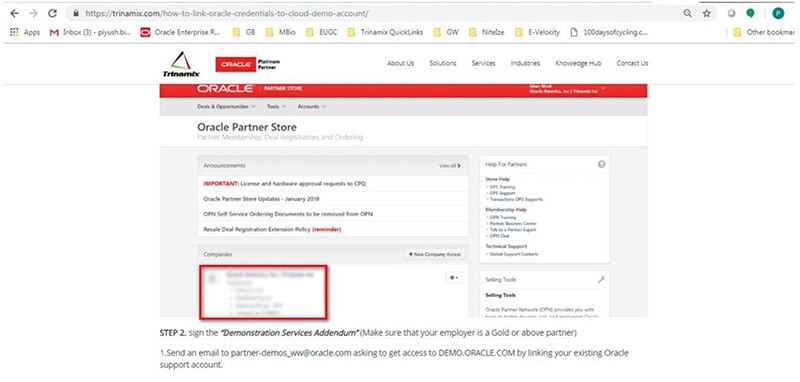Open the zoom magnifier icon in the address bar
The image size is (800, 382).
click(x=688, y=14)
